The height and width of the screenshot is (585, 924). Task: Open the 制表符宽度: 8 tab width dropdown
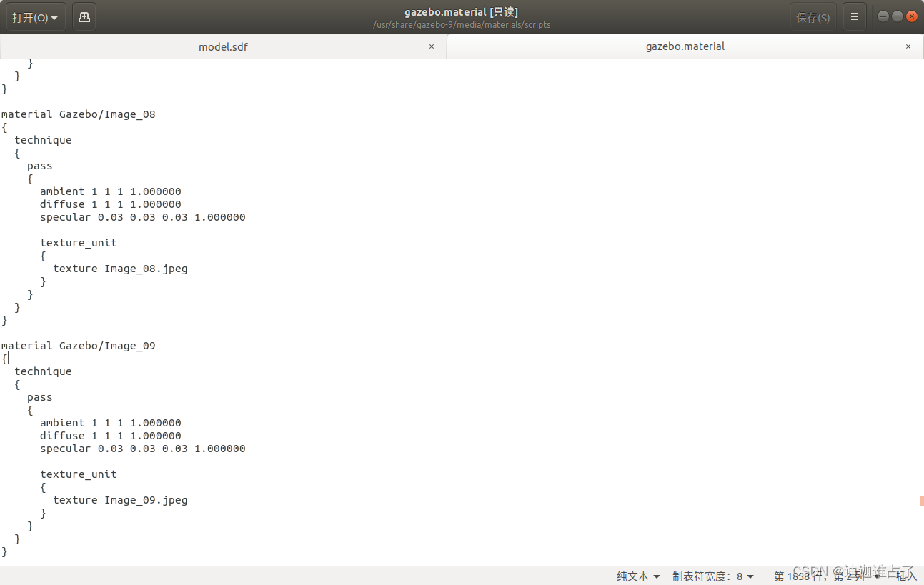point(713,576)
